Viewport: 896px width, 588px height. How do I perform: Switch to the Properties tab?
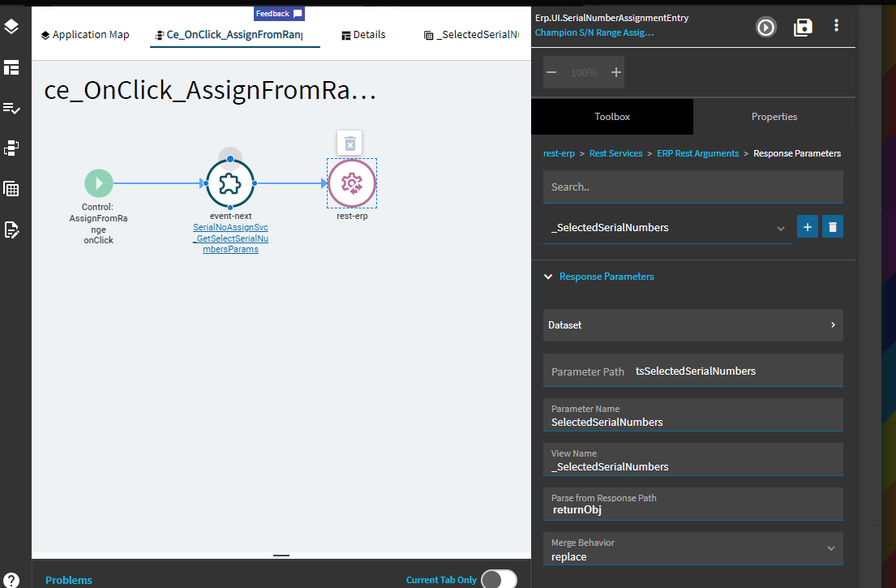click(774, 117)
